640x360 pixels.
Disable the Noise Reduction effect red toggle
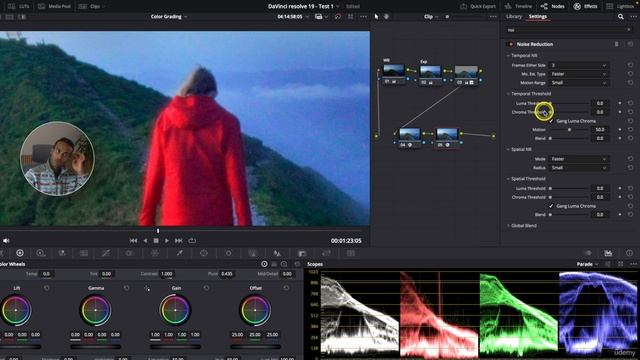coord(510,44)
